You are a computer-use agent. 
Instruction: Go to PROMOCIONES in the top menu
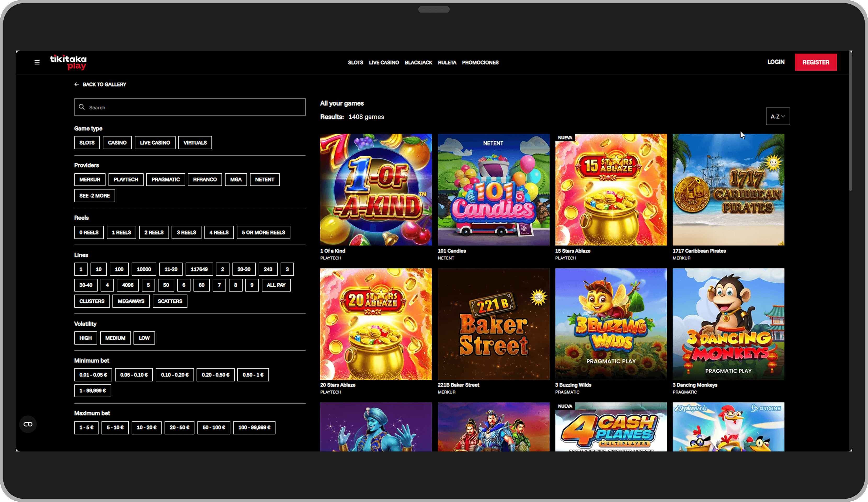coord(480,62)
